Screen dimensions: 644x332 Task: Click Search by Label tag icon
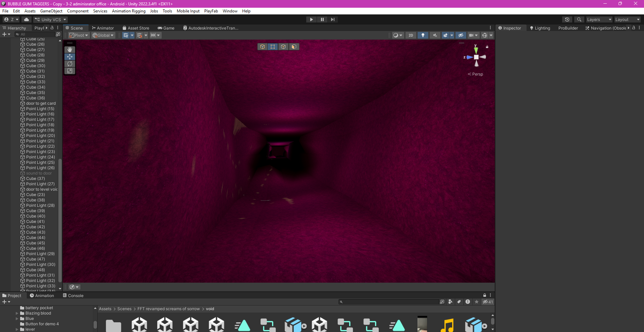(x=459, y=302)
